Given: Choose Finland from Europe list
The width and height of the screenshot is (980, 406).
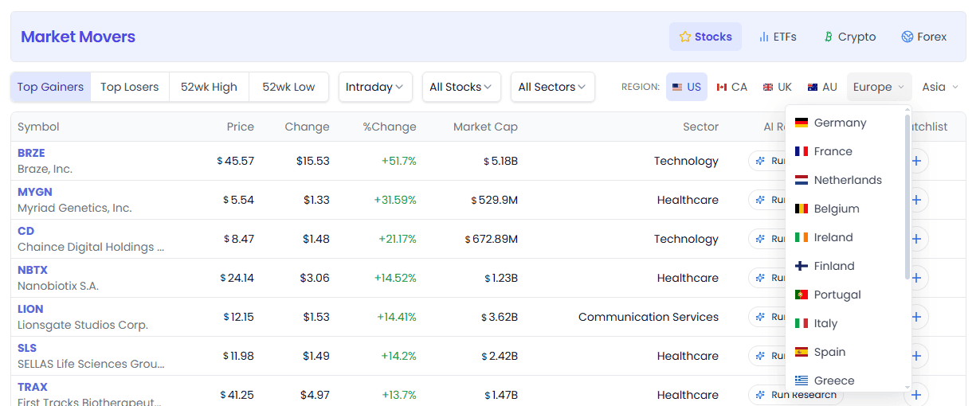Looking at the screenshot, I should [x=845, y=266].
